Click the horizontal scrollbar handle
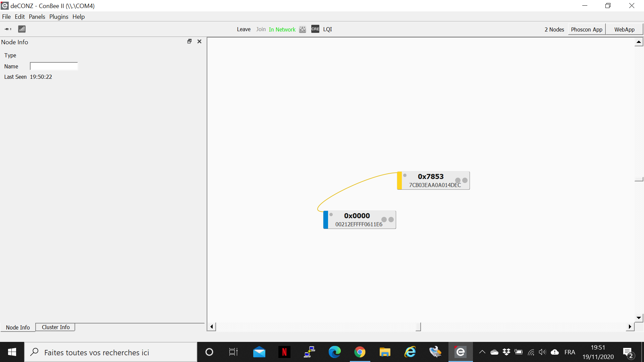Viewport: 644px width, 362px height. 418,326
